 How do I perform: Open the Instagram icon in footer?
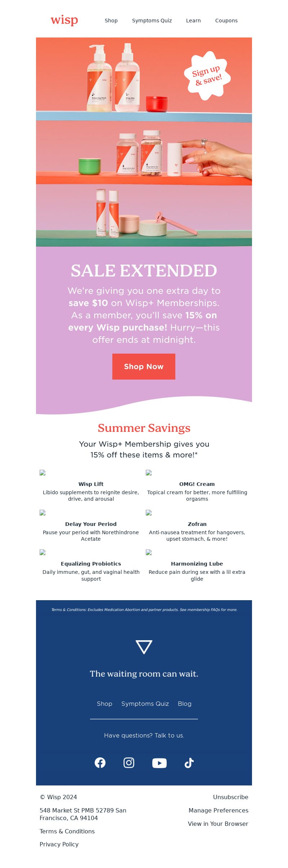129,763
